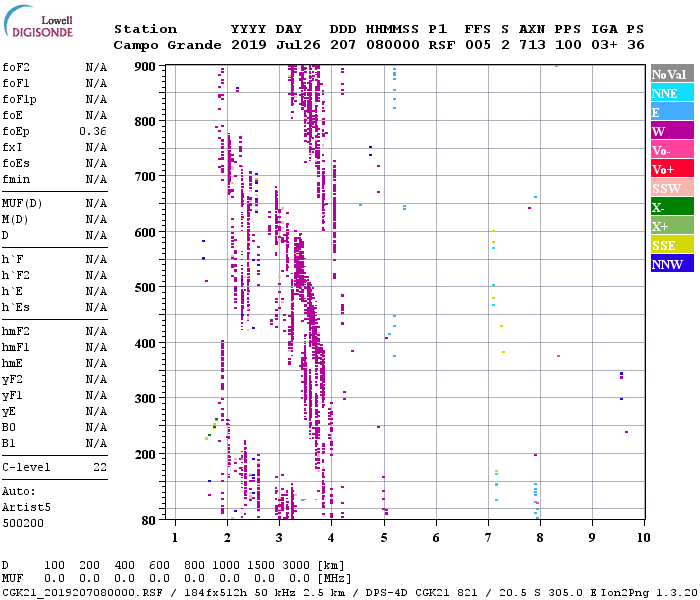Click the 1 MHz frequency axis label

[x=175, y=538]
